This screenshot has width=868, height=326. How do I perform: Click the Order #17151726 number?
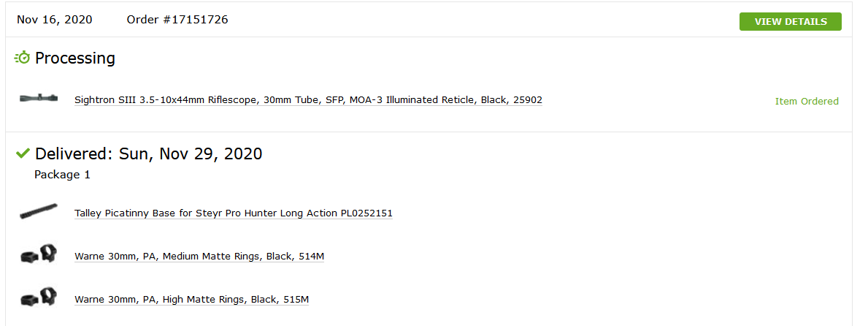(177, 20)
